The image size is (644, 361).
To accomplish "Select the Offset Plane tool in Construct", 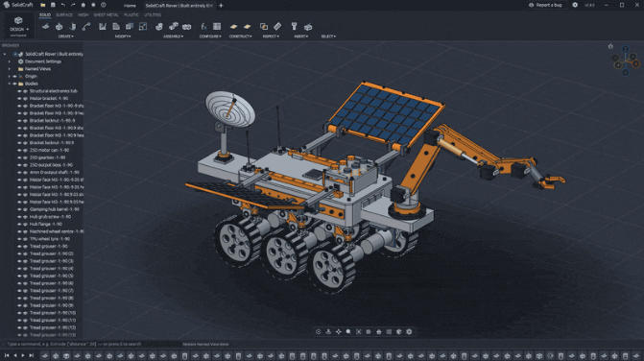I will click(233, 27).
